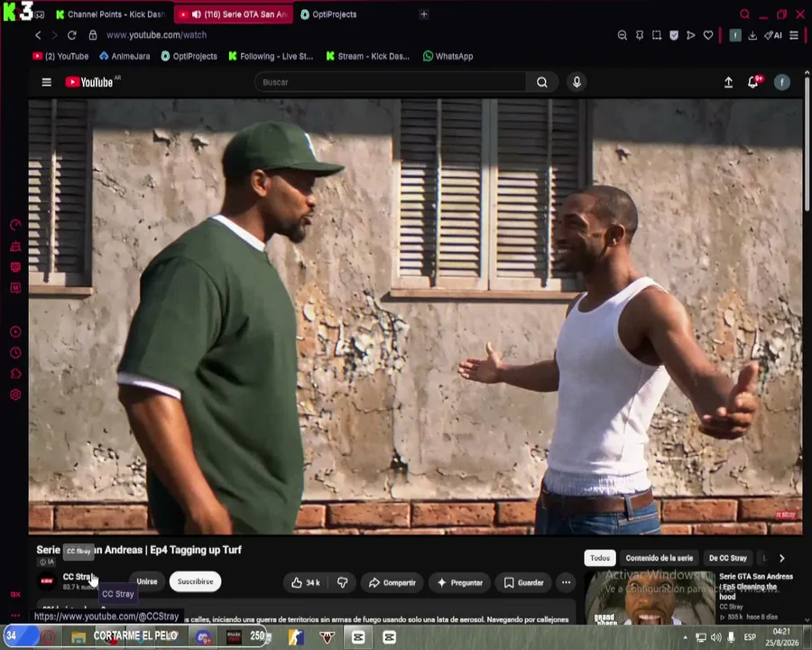Open the YouTube logo home link
This screenshot has width=812, height=650.
[x=89, y=82]
